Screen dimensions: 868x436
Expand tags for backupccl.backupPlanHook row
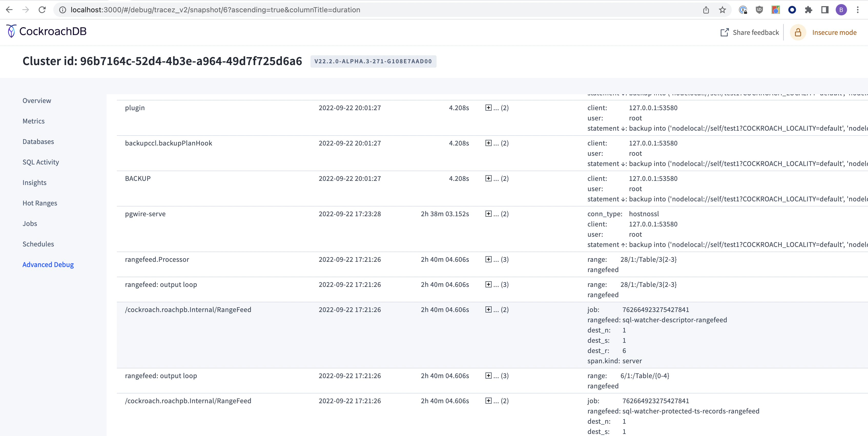point(488,143)
